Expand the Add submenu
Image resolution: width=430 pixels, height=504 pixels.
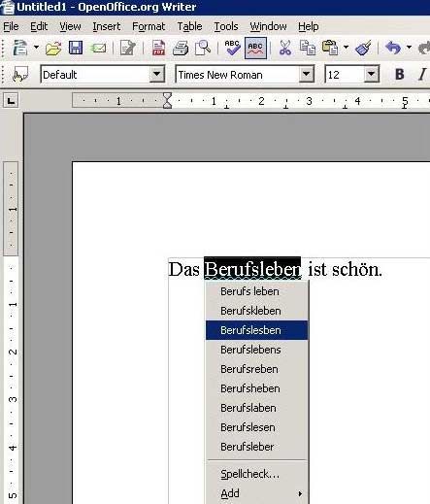pyautogui.click(x=257, y=493)
